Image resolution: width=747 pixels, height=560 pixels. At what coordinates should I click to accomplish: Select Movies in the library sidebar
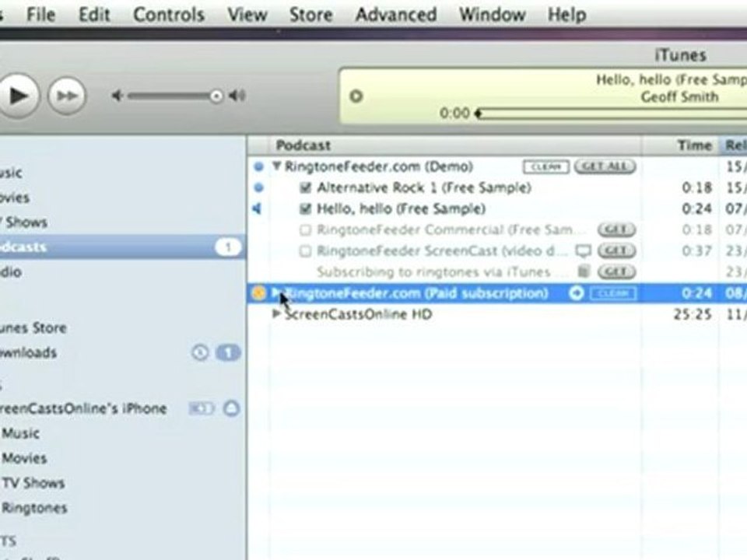click(14, 198)
